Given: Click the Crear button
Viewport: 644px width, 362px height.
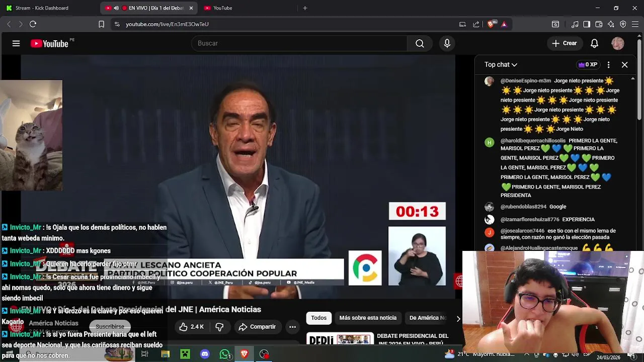Looking at the screenshot, I should tap(564, 44).
